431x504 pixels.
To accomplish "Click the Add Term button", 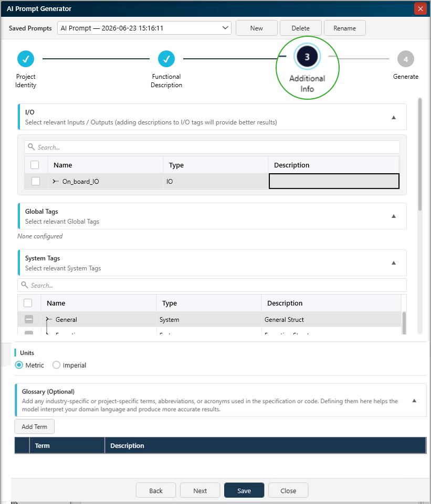I will [35, 426].
